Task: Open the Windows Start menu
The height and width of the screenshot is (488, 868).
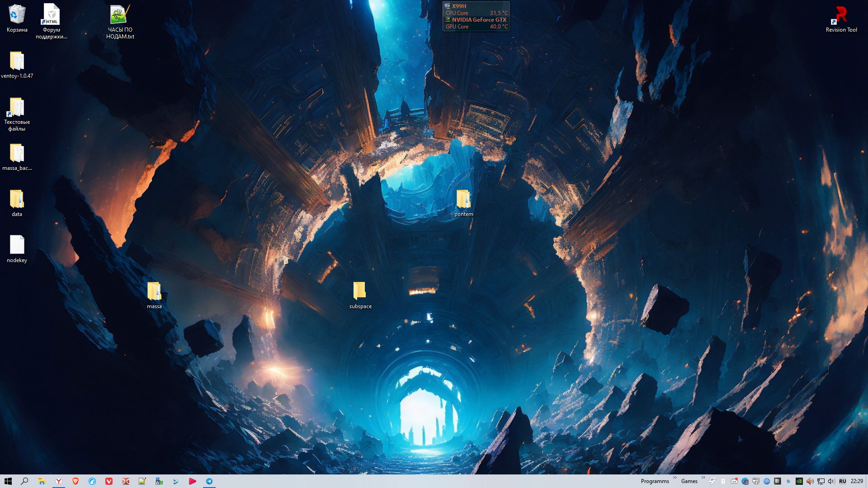Action: click(x=8, y=481)
